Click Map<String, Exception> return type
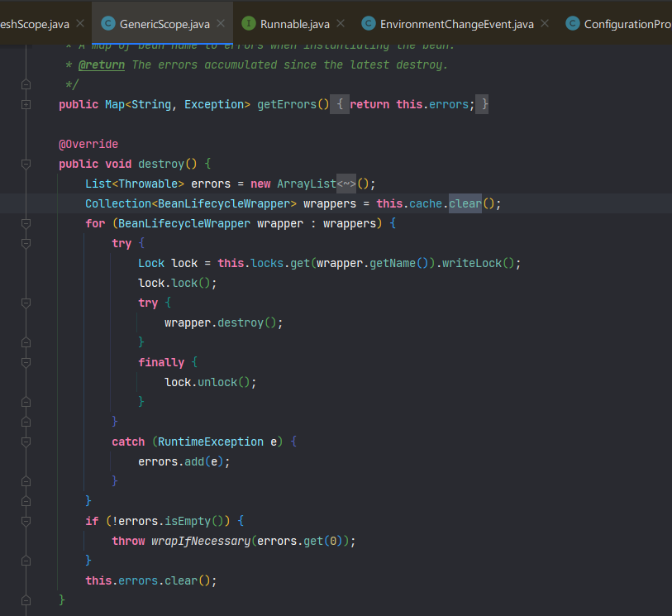Screen dimensions: 672x616 coord(178,104)
